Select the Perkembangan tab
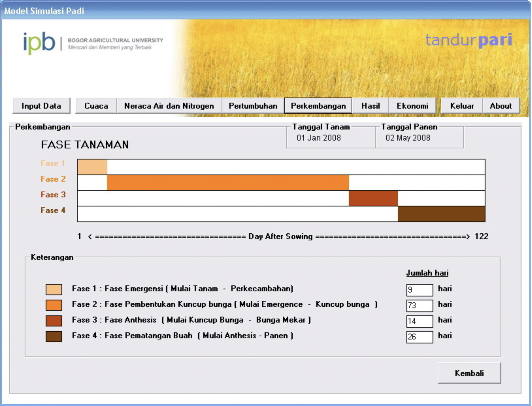Screen dimensions: 532x406 [318, 106]
